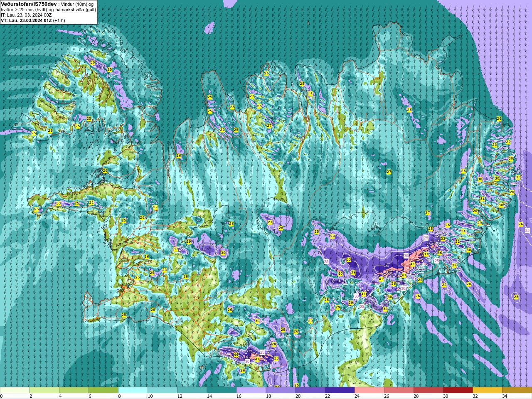Viewport: 532px width, 399px height.
Task: Click the legend scale number 24
Action: point(357,396)
